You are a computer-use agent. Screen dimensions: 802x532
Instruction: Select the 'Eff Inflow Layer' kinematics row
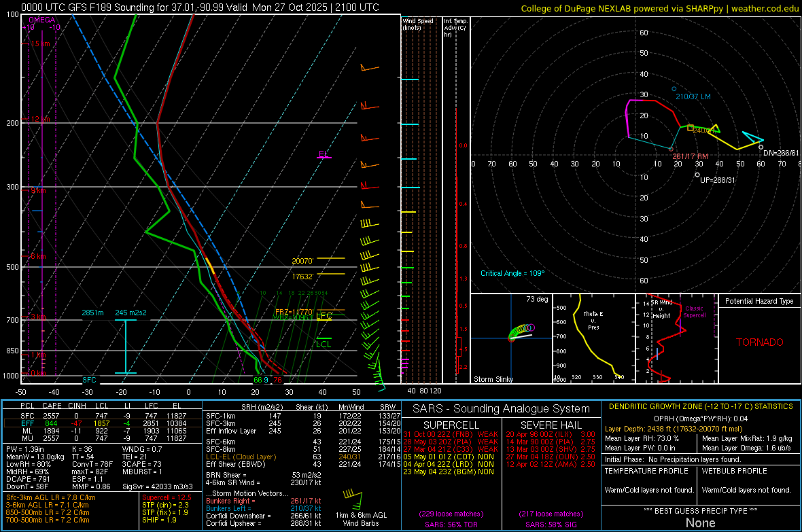302,431
